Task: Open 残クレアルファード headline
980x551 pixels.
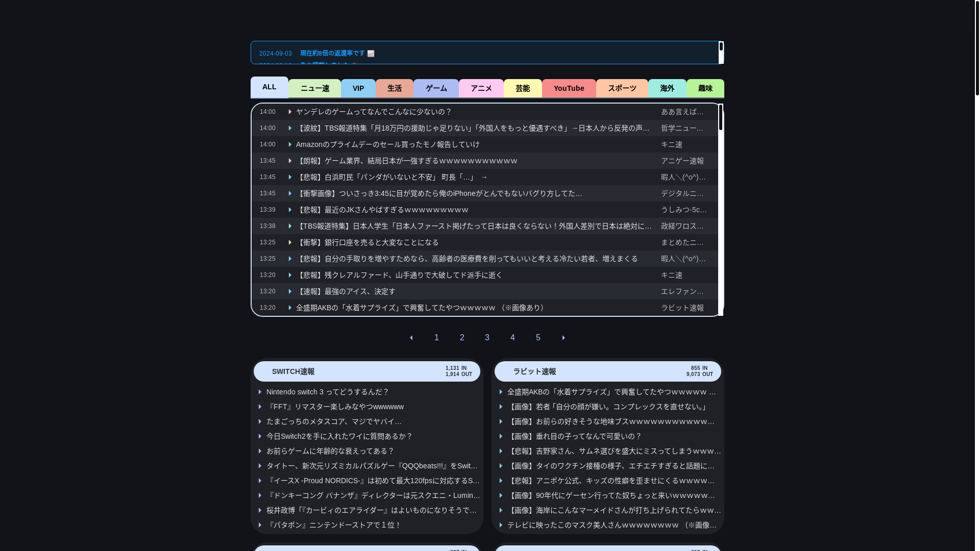Action: (x=399, y=275)
